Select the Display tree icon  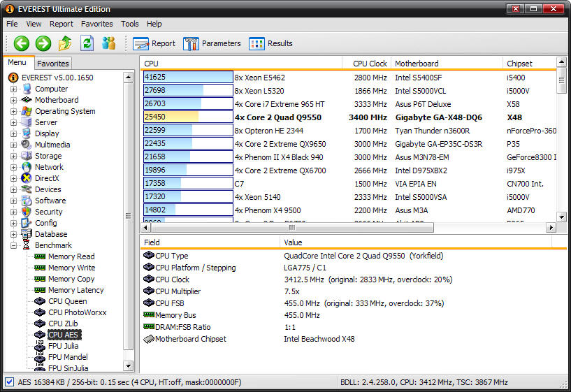[x=27, y=133]
